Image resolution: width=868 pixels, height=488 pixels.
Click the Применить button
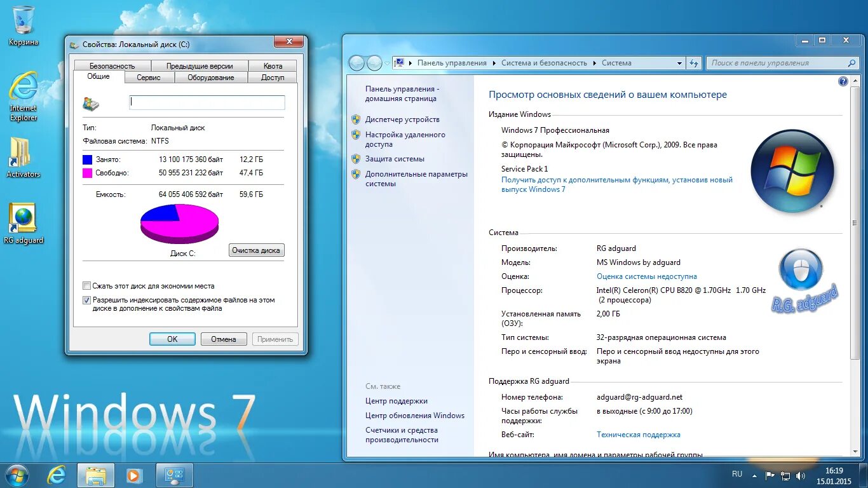coord(275,339)
